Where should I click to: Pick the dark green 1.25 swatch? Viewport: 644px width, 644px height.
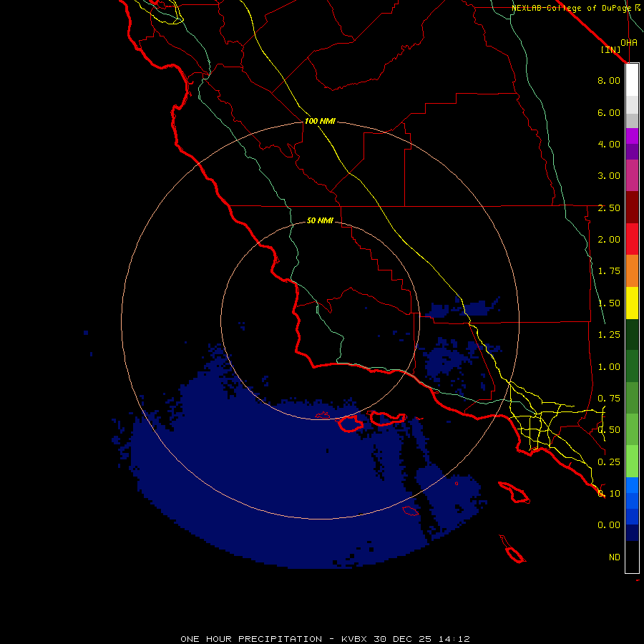tap(632, 334)
